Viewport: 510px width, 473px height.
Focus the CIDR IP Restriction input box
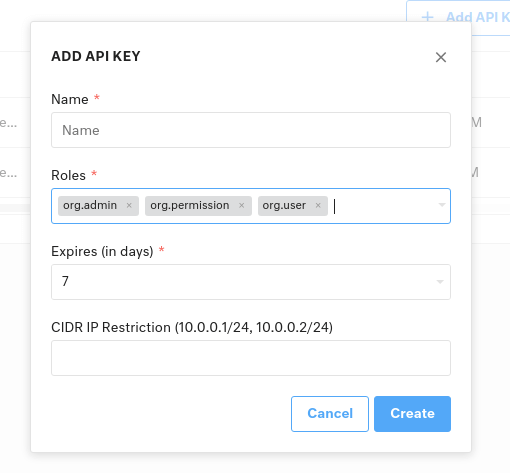click(x=251, y=358)
